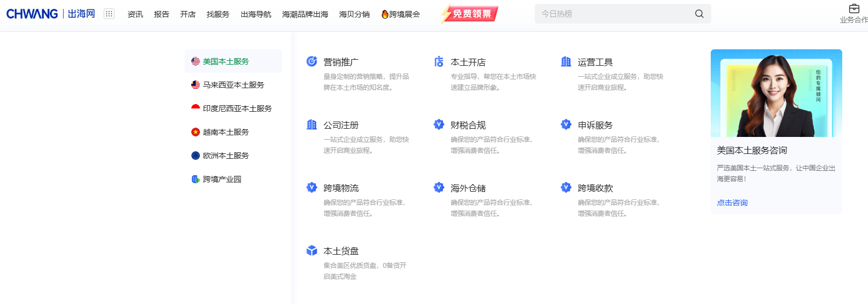Image resolution: width=868 pixels, height=304 pixels.
Task: Click the 财税合规 badge icon
Action: 439,124
